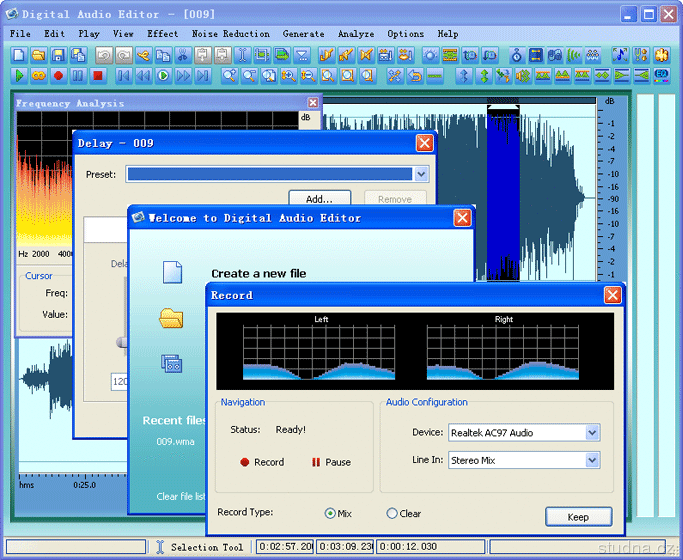Click the new document icon in Welcome dialog
This screenshot has height=560, width=683.
pyautogui.click(x=172, y=272)
